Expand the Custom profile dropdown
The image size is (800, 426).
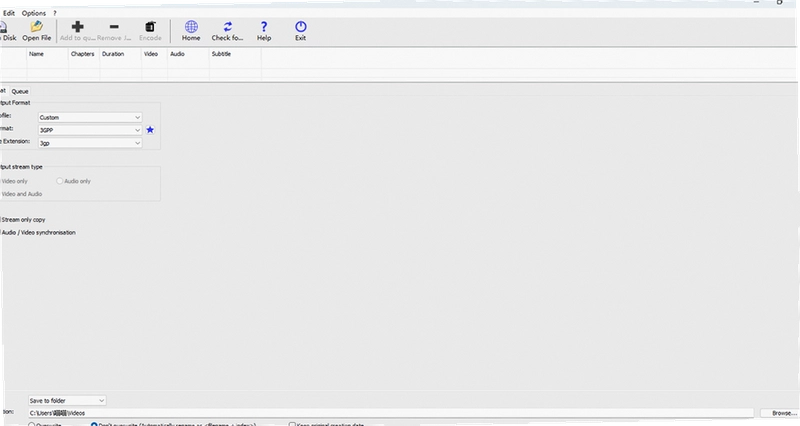(90, 117)
